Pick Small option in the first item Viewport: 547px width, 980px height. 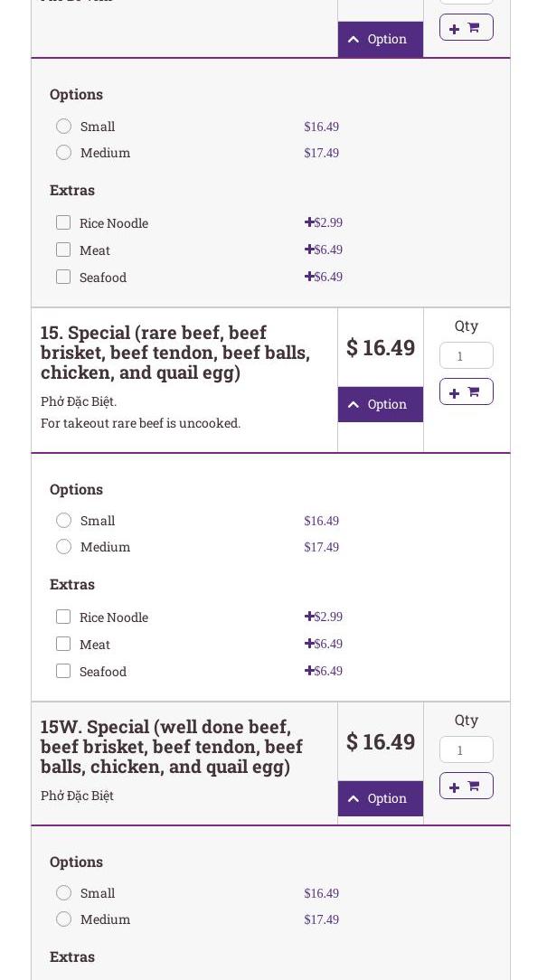click(63, 127)
